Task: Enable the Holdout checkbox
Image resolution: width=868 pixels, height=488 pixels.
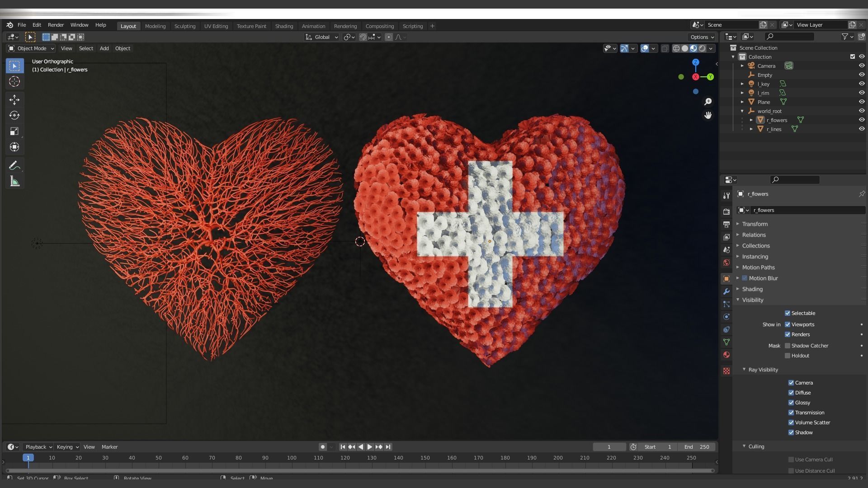Action: coord(788,356)
